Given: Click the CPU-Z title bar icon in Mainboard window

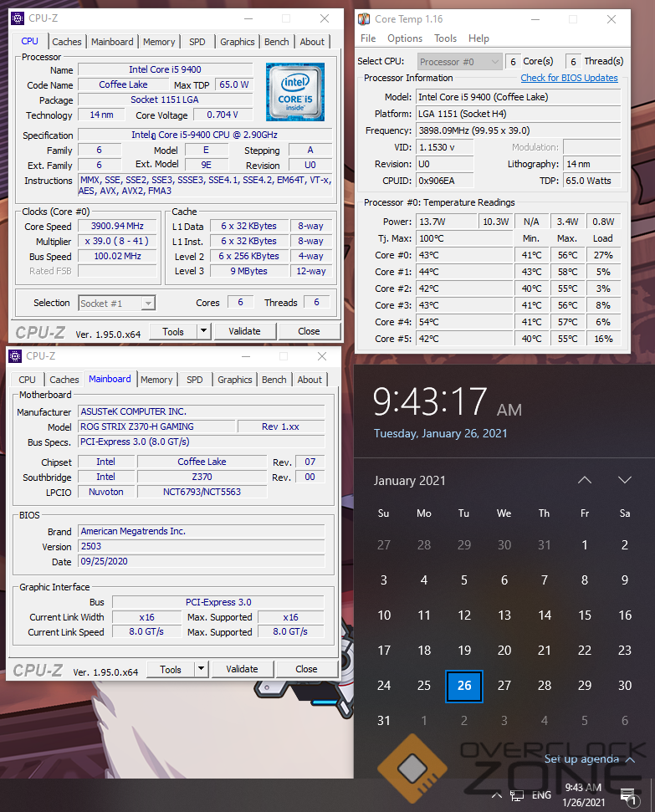Looking at the screenshot, I should [x=15, y=356].
